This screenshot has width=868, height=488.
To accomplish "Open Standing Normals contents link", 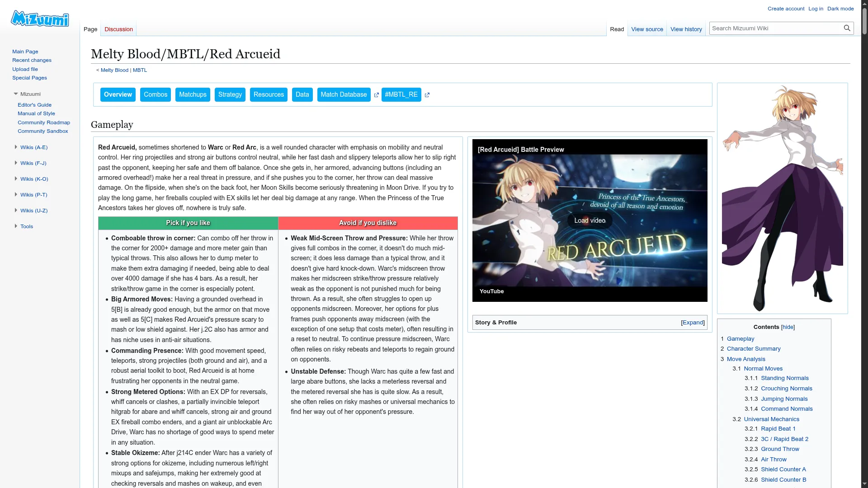I will click(x=784, y=378).
